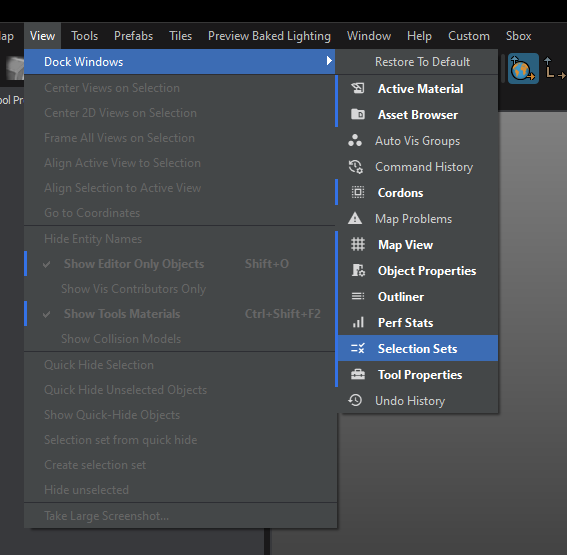This screenshot has height=555, width=567.
Task: Click the Map Problems warning triangle icon
Action: (x=355, y=218)
